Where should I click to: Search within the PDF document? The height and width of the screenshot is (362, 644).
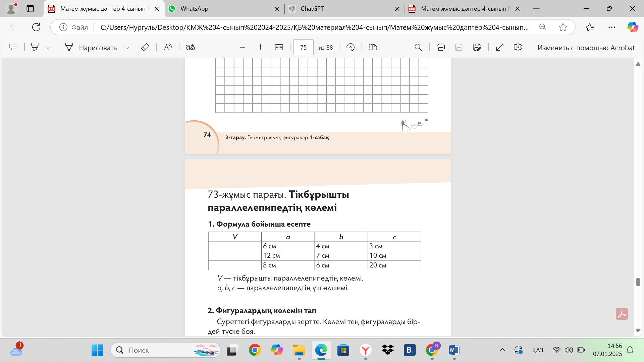(418, 47)
